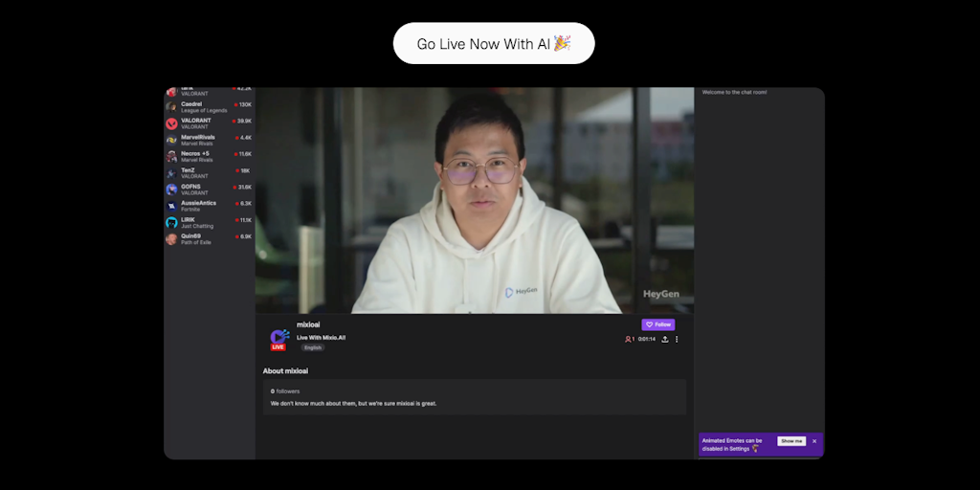980x490 pixels.
Task: Click the Go Live Now With AI button
Action: [494, 43]
